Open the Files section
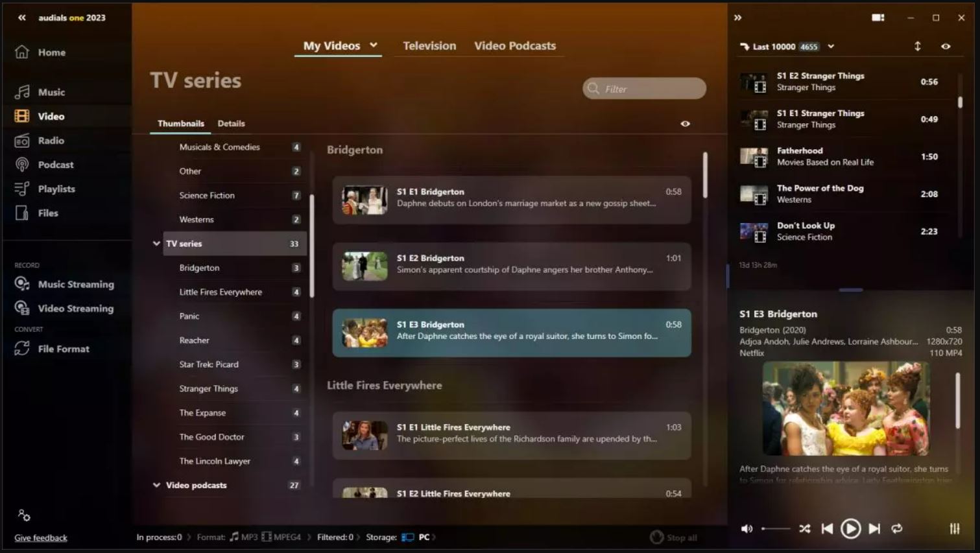 coord(36,213)
